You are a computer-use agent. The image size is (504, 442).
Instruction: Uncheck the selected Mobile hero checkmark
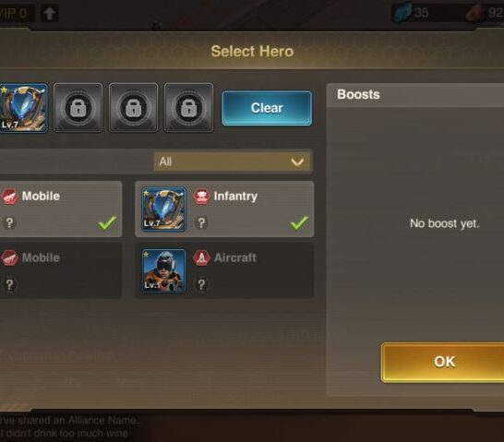[107, 223]
